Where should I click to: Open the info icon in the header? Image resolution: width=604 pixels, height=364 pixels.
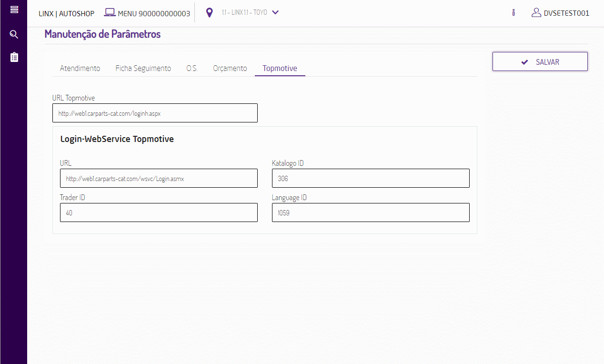coord(513,13)
